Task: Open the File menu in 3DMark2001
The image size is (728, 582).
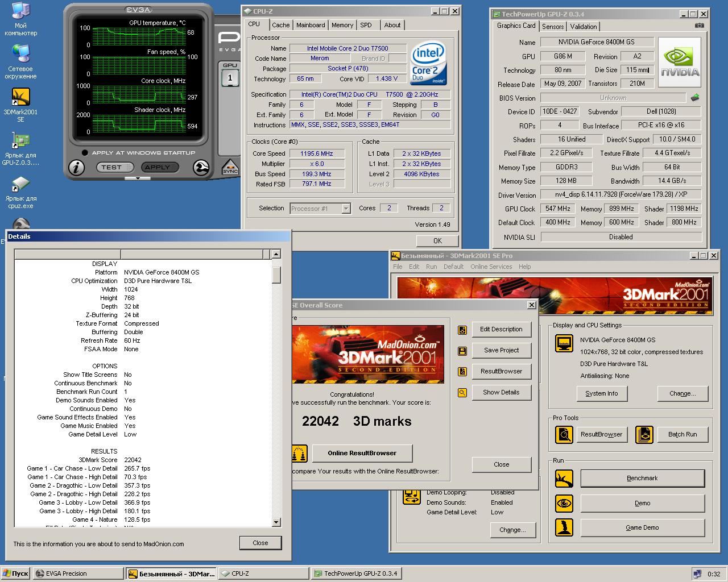Action: pos(398,267)
